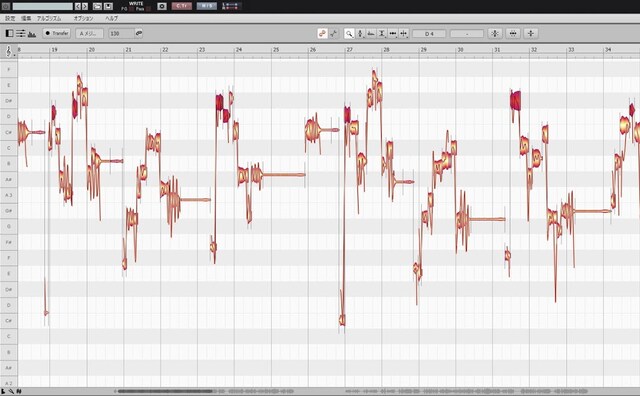
Task: Open the オプション menu
Action: click(84, 18)
